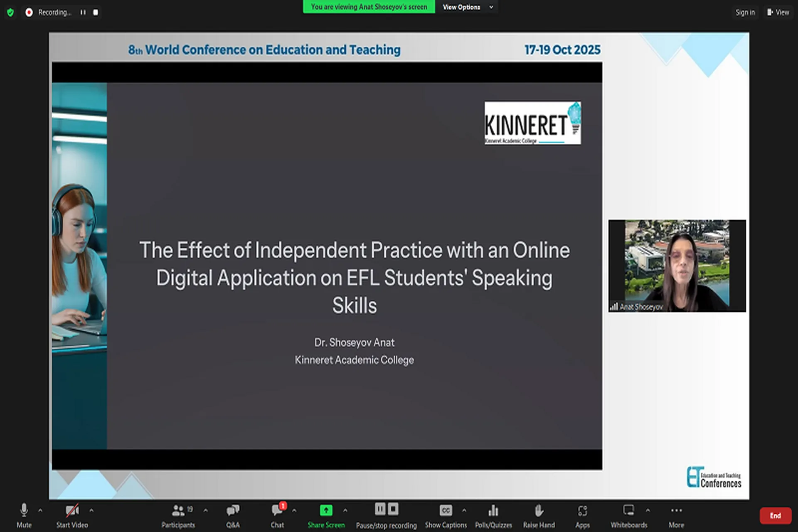Open the More menu

pyautogui.click(x=676, y=510)
